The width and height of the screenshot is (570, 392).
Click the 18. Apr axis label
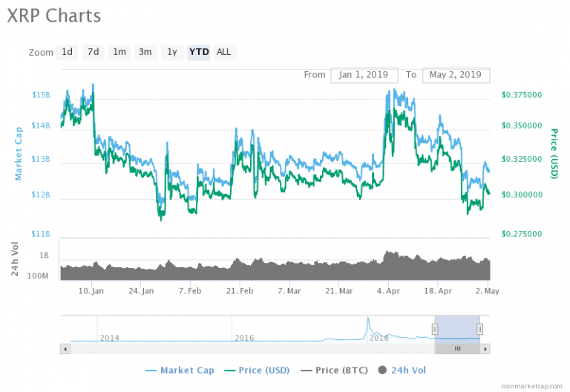click(438, 291)
